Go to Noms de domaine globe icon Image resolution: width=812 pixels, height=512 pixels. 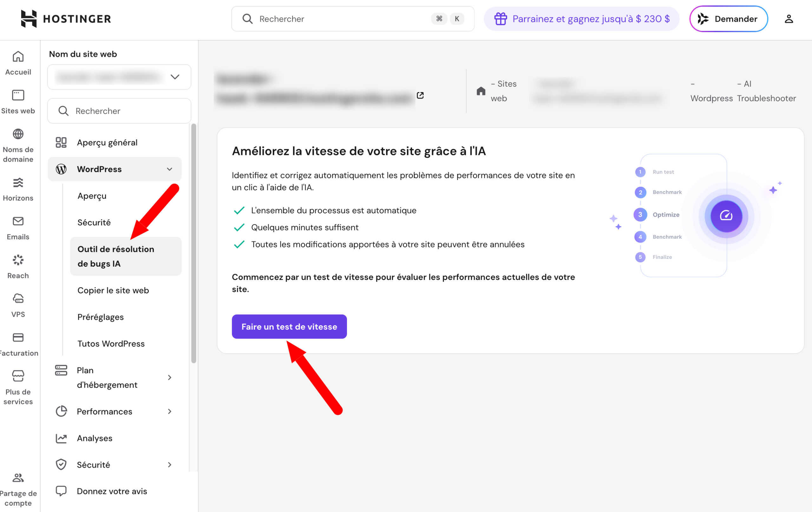point(18,134)
